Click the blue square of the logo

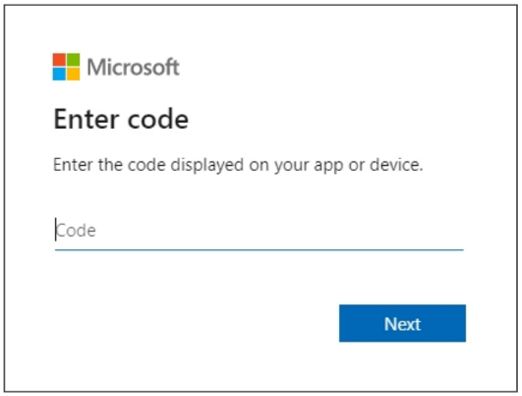pyautogui.click(x=59, y=74)
